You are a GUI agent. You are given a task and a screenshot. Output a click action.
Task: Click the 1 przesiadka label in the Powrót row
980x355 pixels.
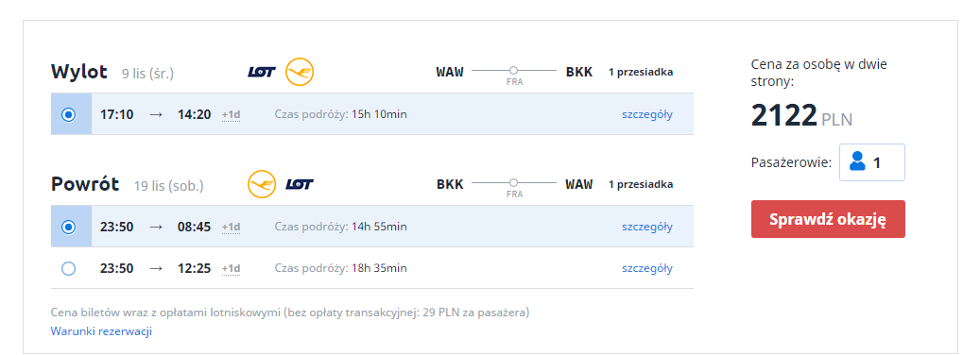[x=641, y=184]
